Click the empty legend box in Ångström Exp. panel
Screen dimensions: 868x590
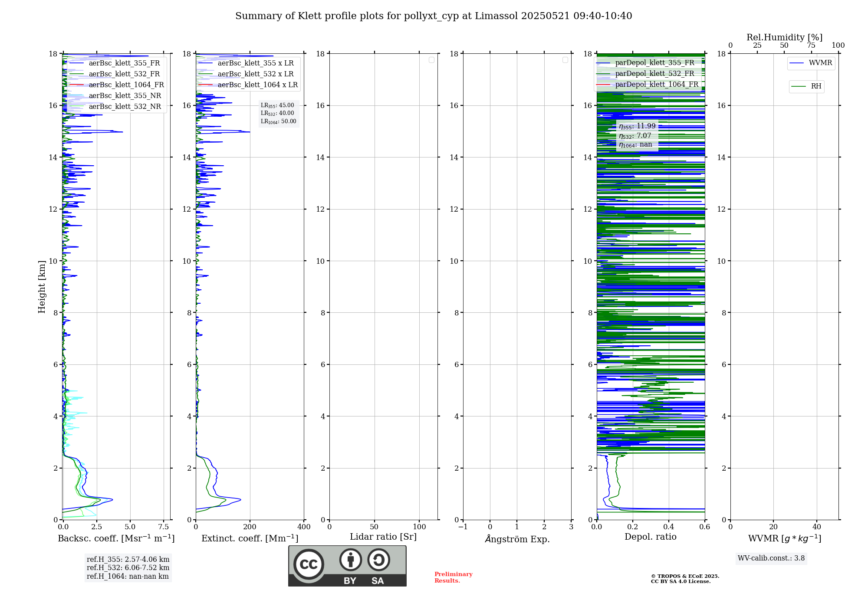point(565,60)
